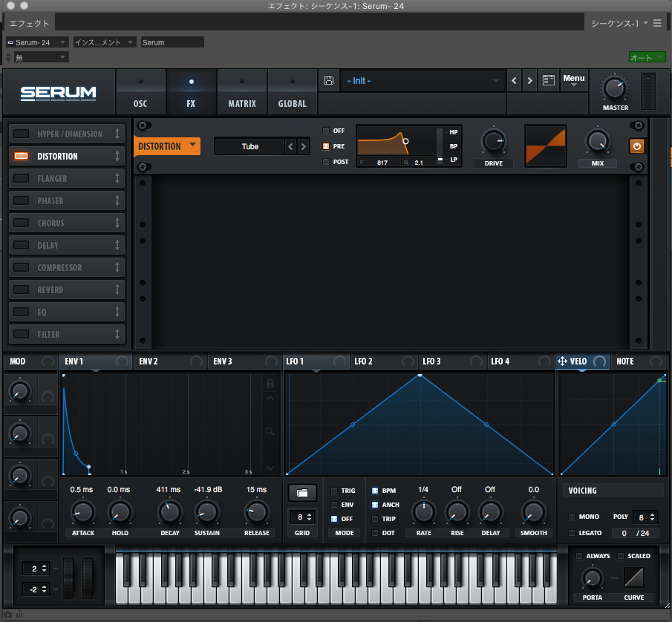Select the Reverb effect module
Image resolution: width=672 pixels, height=622 pixels.
coord(67,289)
